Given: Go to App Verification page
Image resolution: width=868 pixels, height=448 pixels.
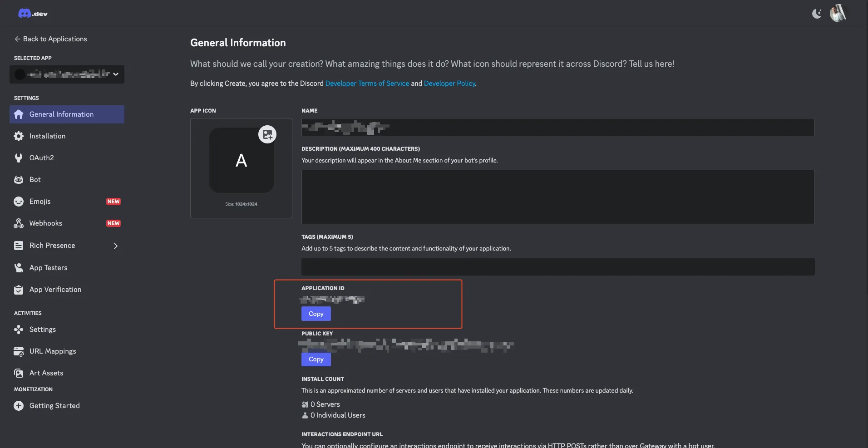Looking at the screenshot, I should pos(55,290).
